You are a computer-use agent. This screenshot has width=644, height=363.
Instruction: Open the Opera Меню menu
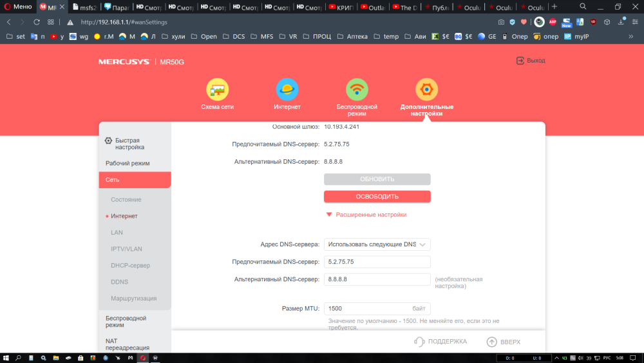(x=17, y=6)
